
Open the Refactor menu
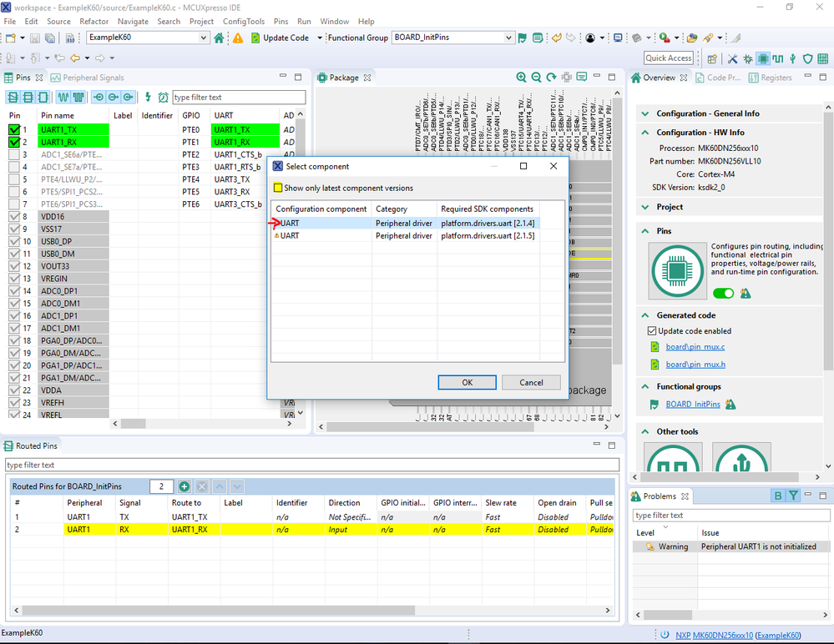[94, 21]
